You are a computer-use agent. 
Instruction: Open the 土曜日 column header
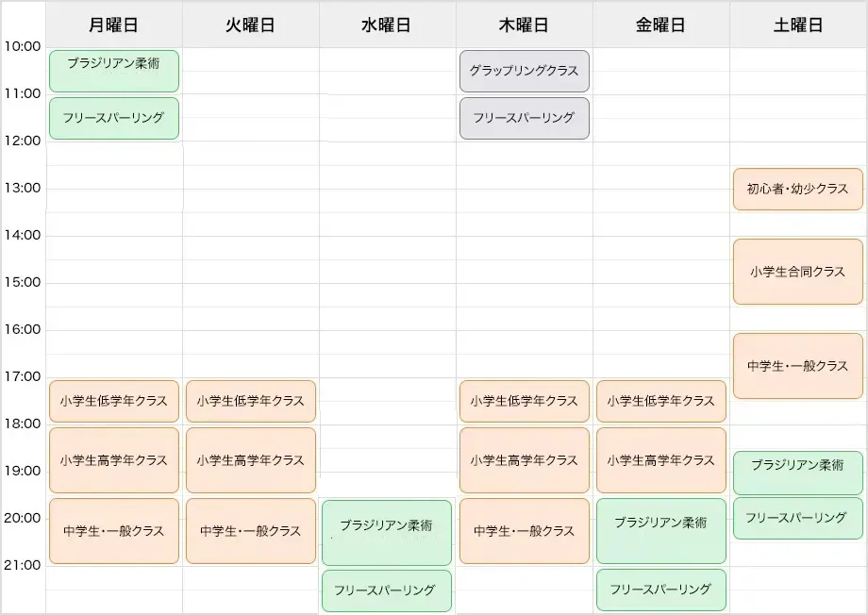coord(797,25)
